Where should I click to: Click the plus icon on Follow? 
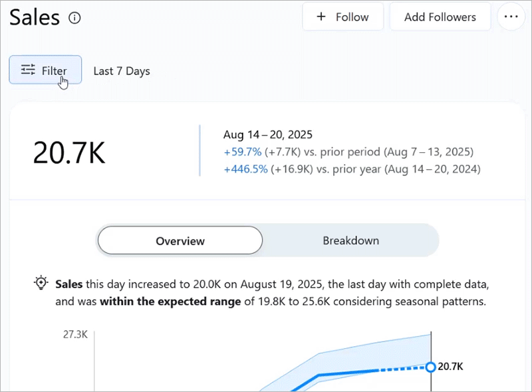pos(321,17)
